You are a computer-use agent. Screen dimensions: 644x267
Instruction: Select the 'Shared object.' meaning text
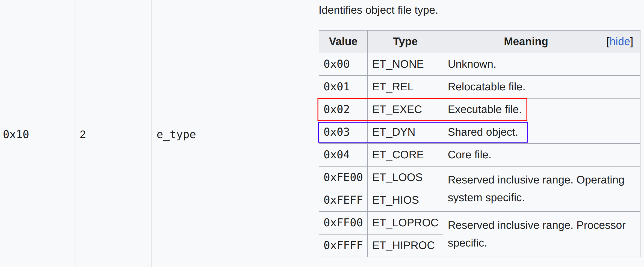[x=483, y=132]
